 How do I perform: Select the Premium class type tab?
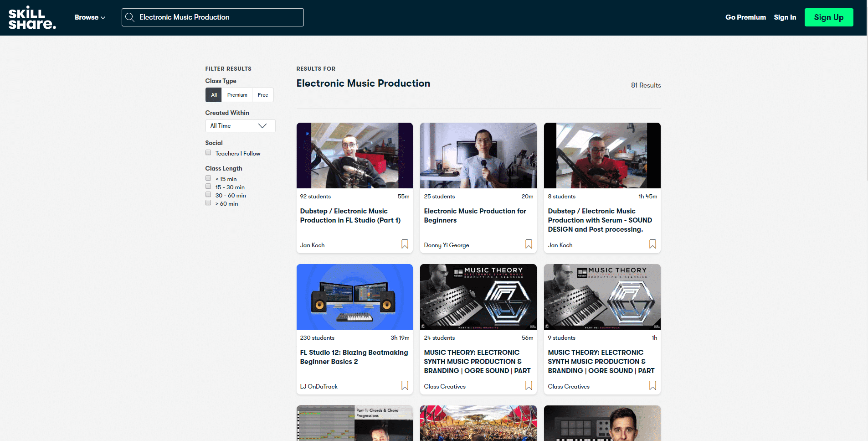coord(237,95)
